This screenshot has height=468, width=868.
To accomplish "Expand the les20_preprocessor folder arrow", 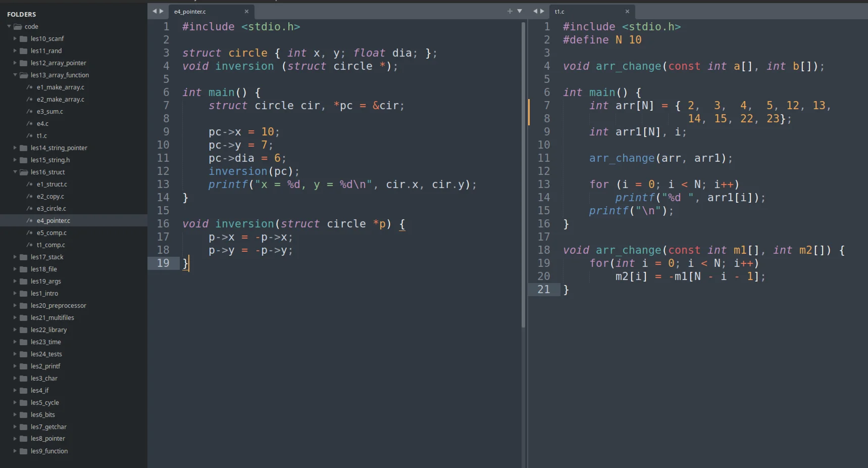I will click(x=15, y=306).
